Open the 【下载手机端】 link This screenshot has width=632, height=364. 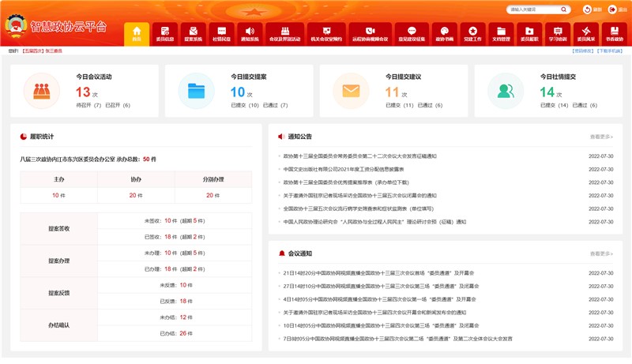(x=610, y=51)
